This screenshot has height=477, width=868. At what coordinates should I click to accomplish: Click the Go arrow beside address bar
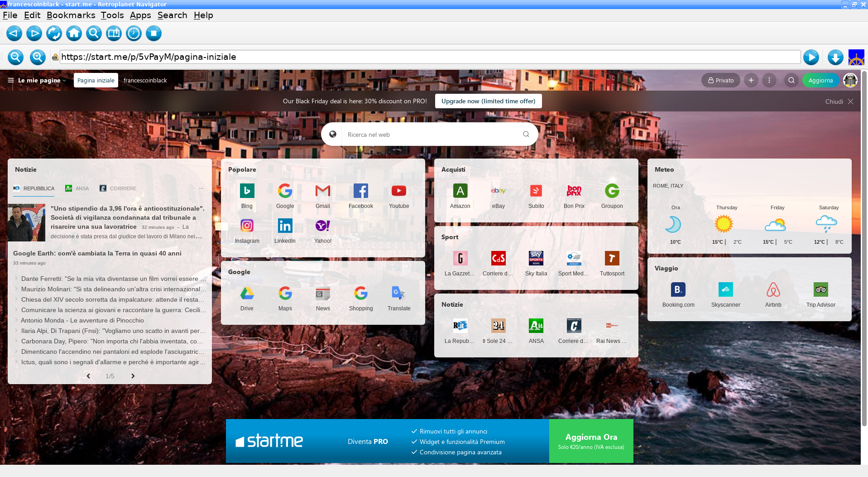point(811,57)
